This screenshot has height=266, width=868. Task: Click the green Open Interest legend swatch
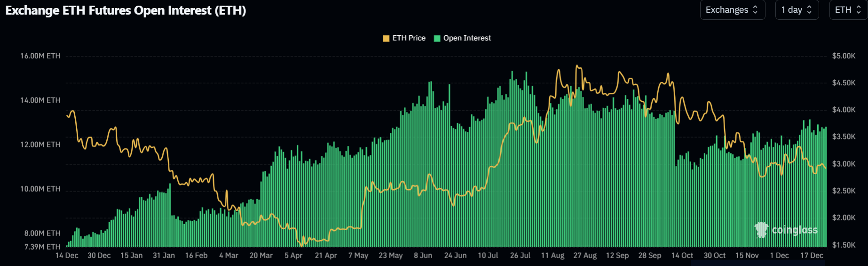(x=437, y=39)
